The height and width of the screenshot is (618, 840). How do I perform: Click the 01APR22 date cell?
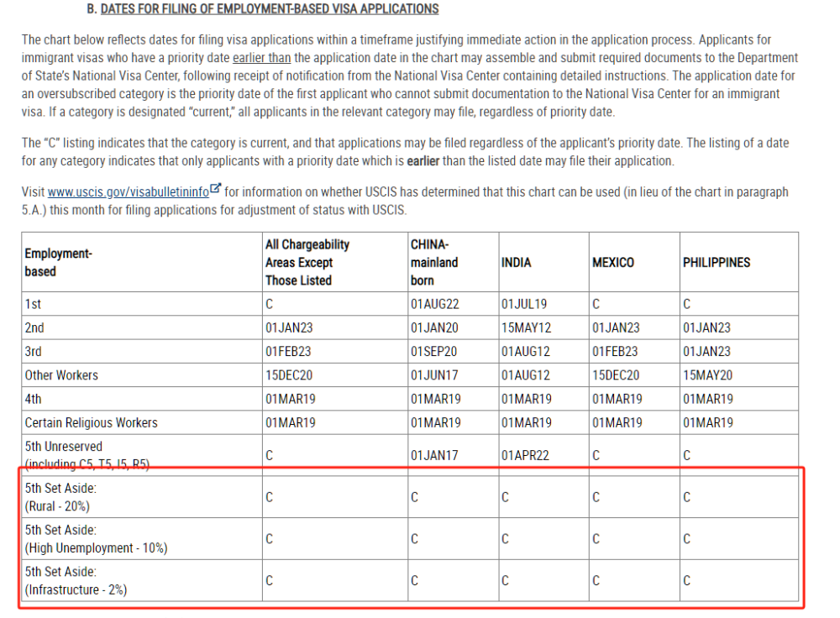click(x=525, y=455)
